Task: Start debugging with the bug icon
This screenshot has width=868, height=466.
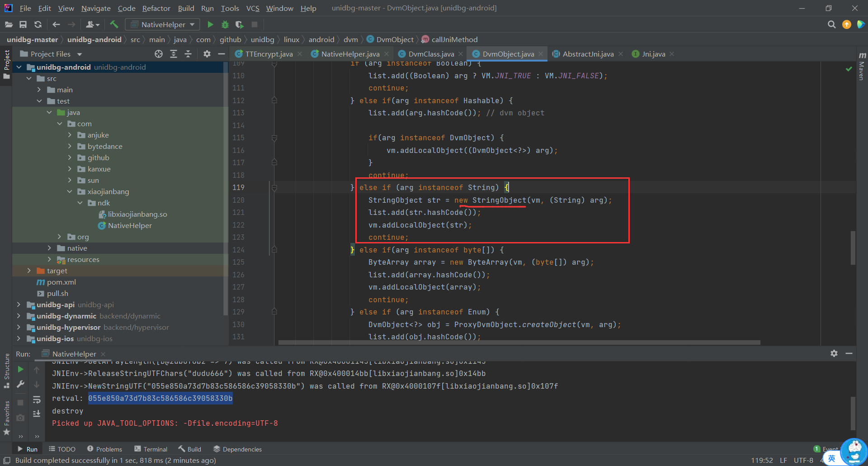Action: click(225, 24)
